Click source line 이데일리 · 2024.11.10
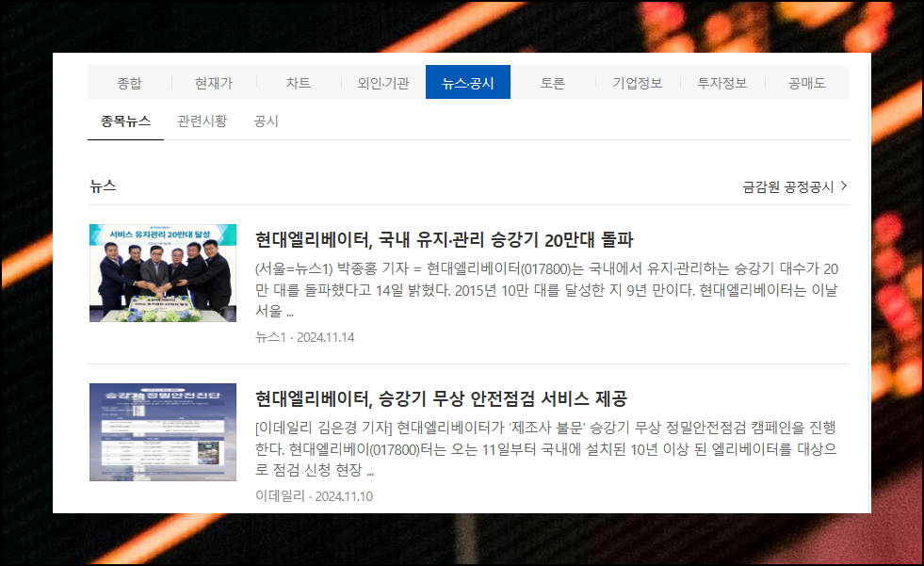Screen dimensions: 924x566 314,496
